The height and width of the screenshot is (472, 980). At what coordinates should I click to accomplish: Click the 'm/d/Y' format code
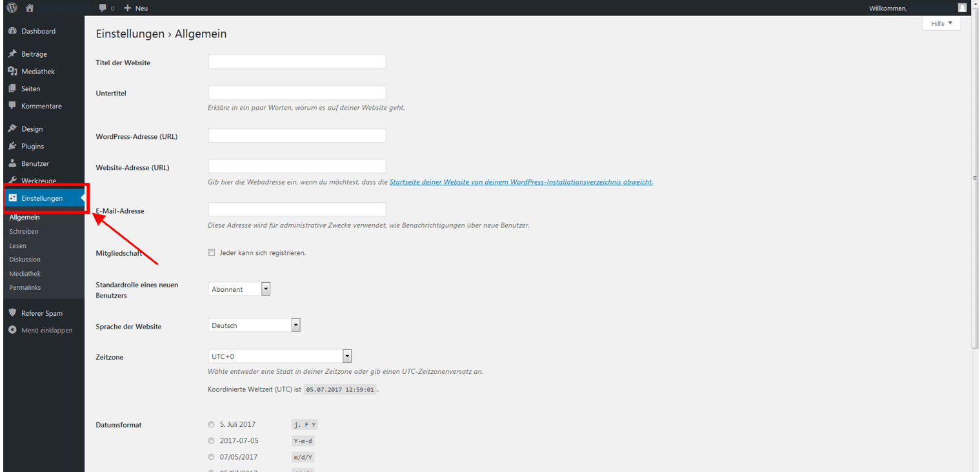(303, 458)
